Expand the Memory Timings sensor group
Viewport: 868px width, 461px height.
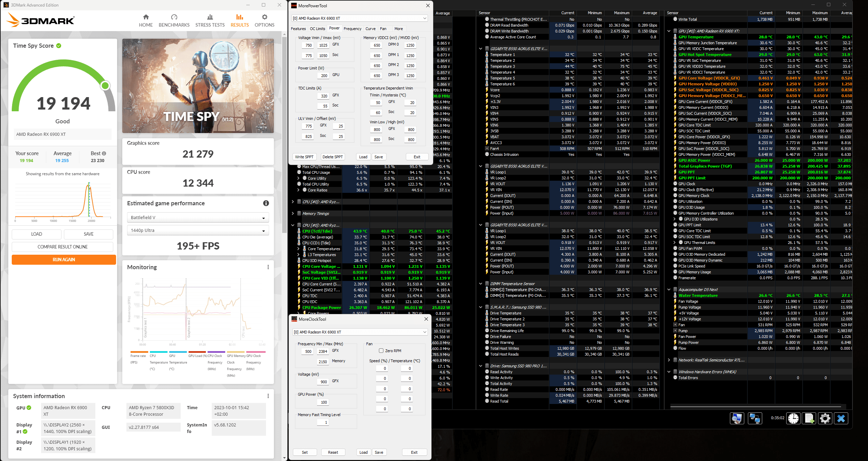[x=293, y=214]
